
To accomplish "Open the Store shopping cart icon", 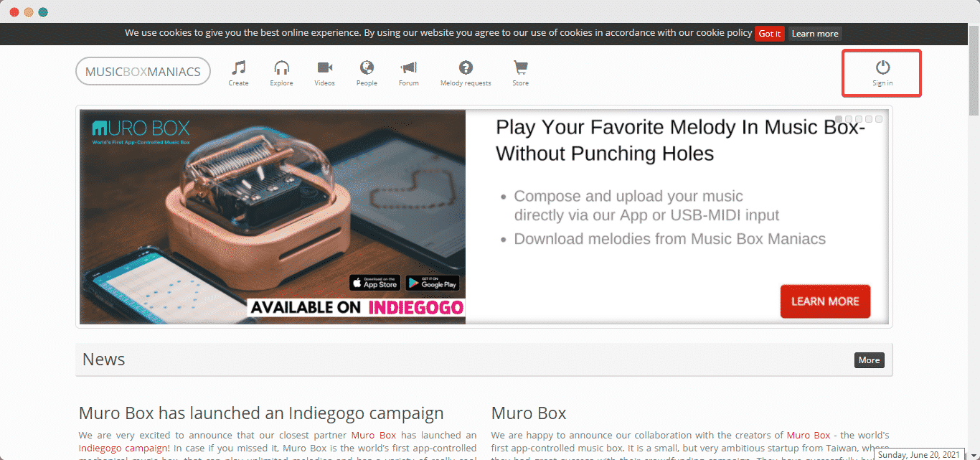I will coord(520,67).
